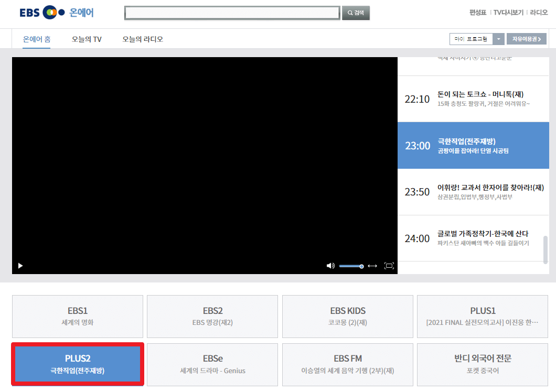
Task: Click the 자유이용권 button
Action: click(x=526, y=39)
